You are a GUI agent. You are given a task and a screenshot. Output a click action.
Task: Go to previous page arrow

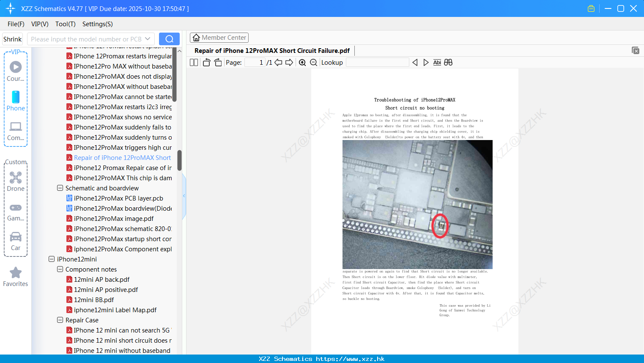pos(278,63)
